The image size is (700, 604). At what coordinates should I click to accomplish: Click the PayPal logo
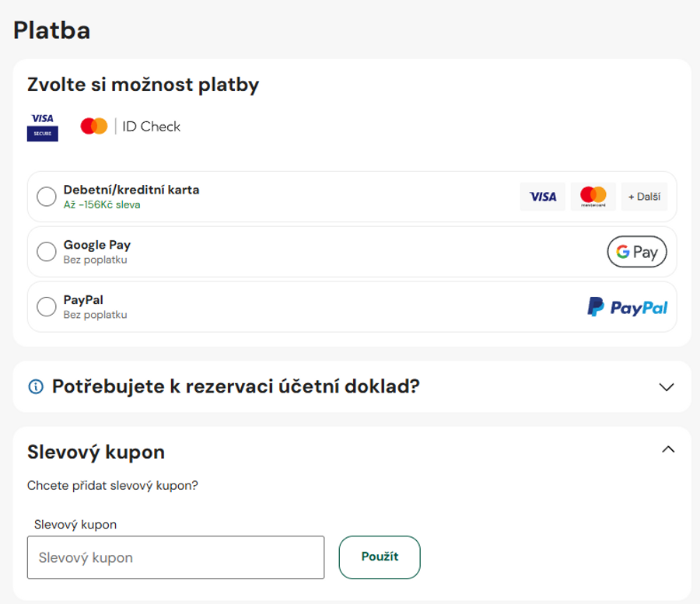627,307
